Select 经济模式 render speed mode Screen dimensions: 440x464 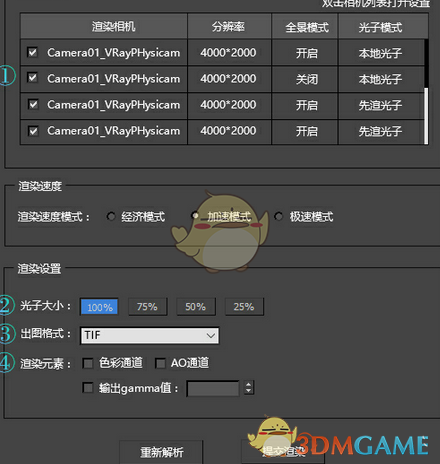pos(111,216)
